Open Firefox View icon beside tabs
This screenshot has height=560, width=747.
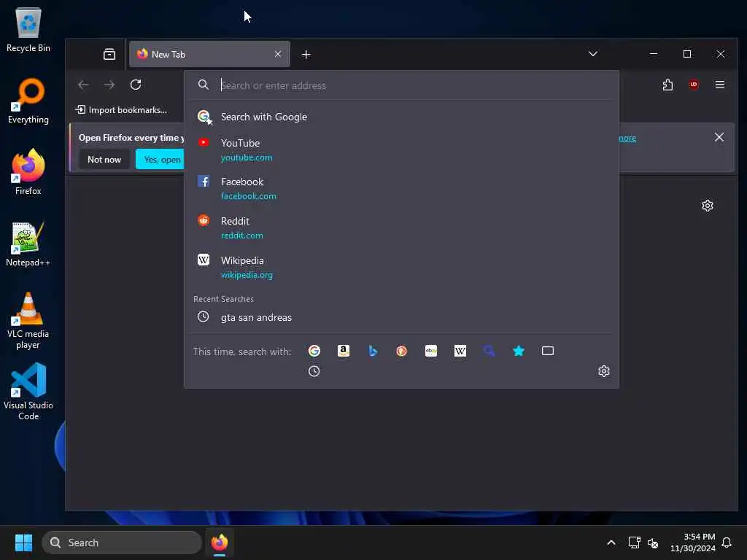tap(109, 54)
